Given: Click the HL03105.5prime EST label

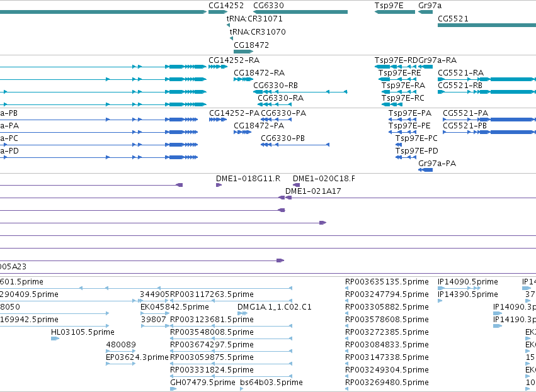Looking at the screenshot, I should pyautogui.click(x=83, y=333).
